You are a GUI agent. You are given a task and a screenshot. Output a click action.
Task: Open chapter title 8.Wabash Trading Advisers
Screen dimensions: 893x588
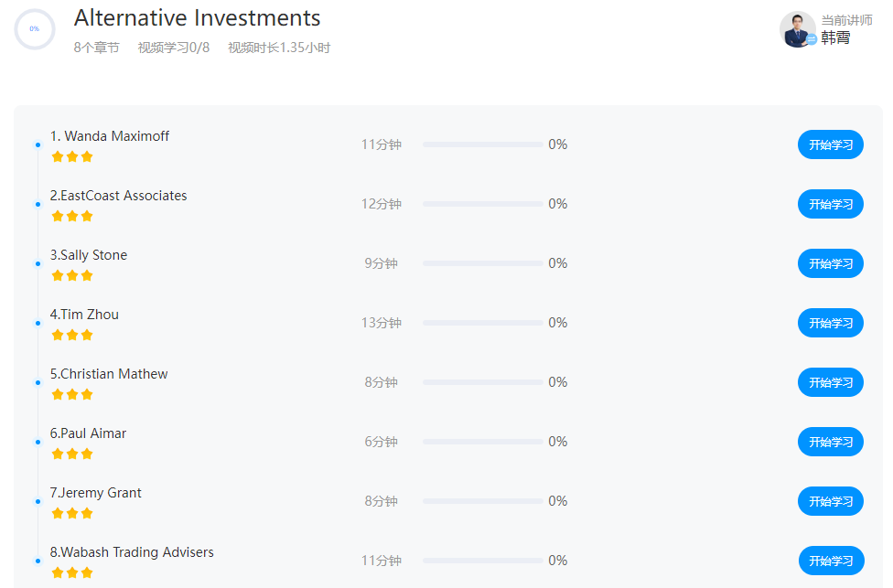tap(132, 552)
